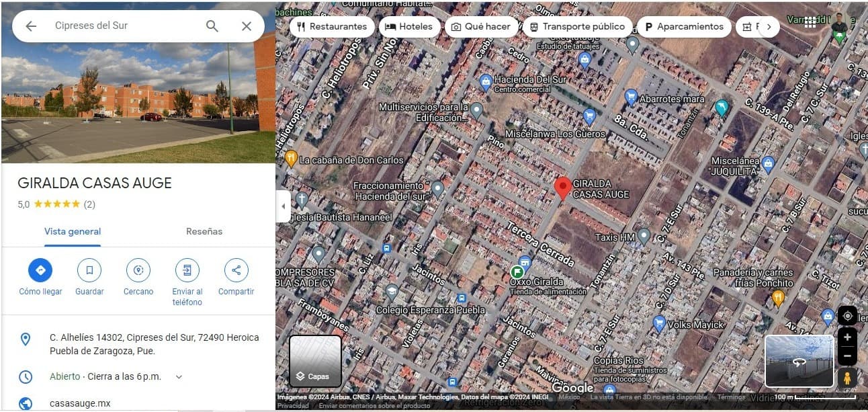868x412 pixels.
Task: Click the Cercano nearby icon
Action: [138, 270]
